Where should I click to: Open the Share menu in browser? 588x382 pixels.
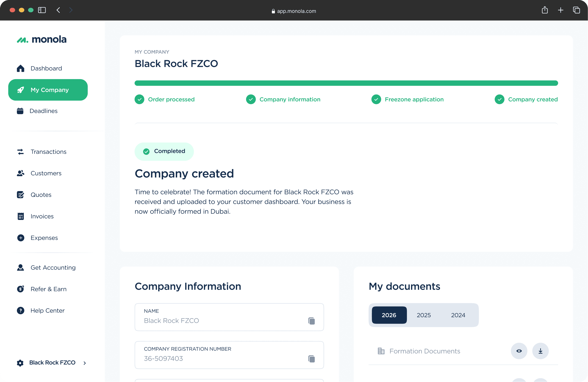coord(545,10)
